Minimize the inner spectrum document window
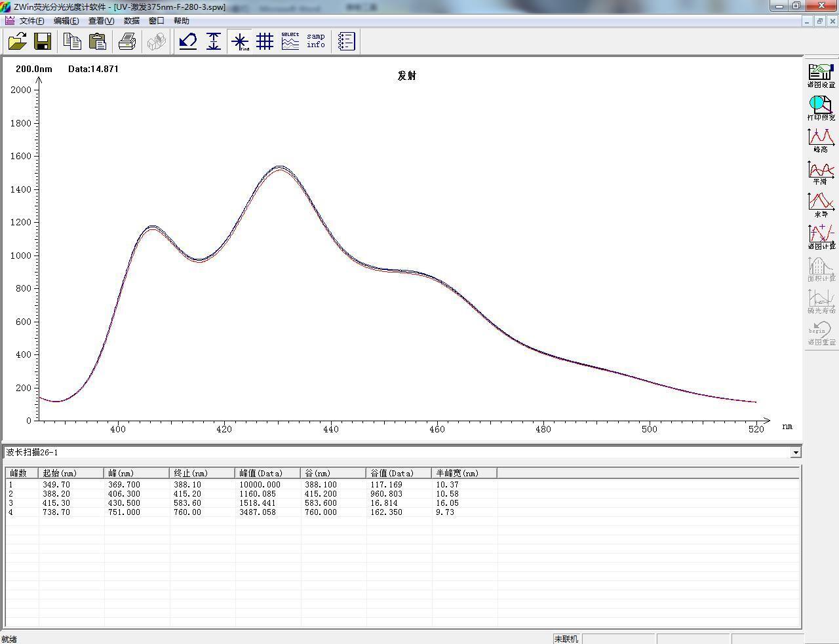Screen dimensions: 839x644 (x=807, y=21)
